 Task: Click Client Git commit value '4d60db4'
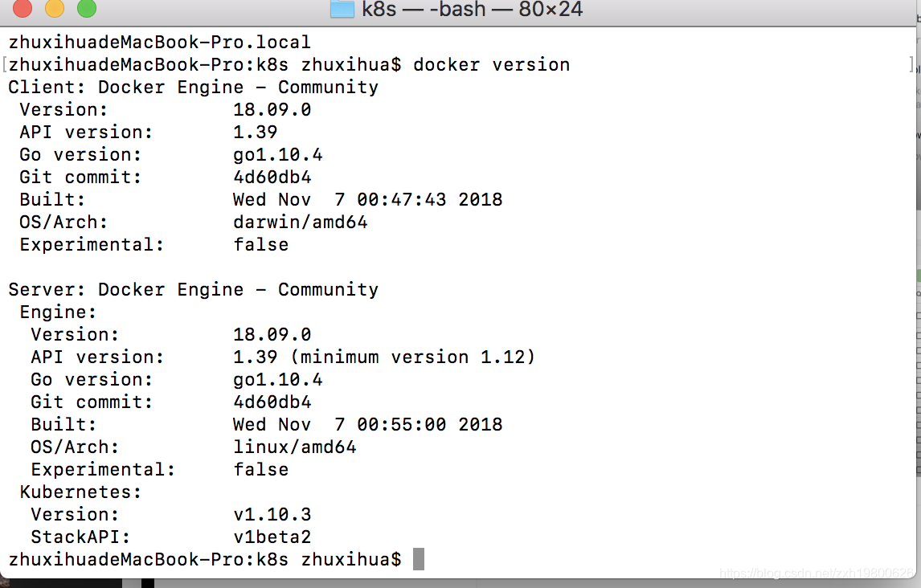click(272, 178)
